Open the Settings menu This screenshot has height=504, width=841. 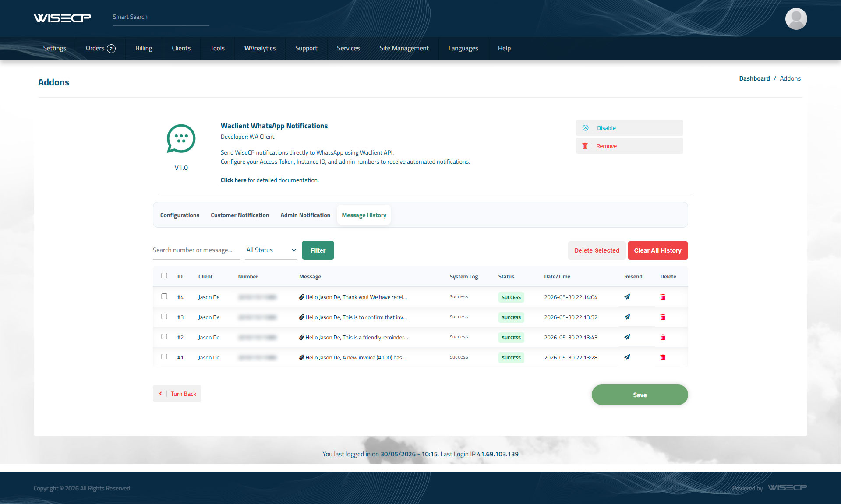point(55,48)
